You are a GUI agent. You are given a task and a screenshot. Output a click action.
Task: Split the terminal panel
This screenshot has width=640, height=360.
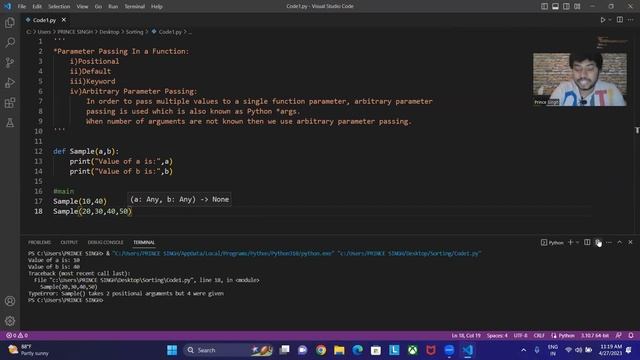pyautogui.click(x=587, y=242)
